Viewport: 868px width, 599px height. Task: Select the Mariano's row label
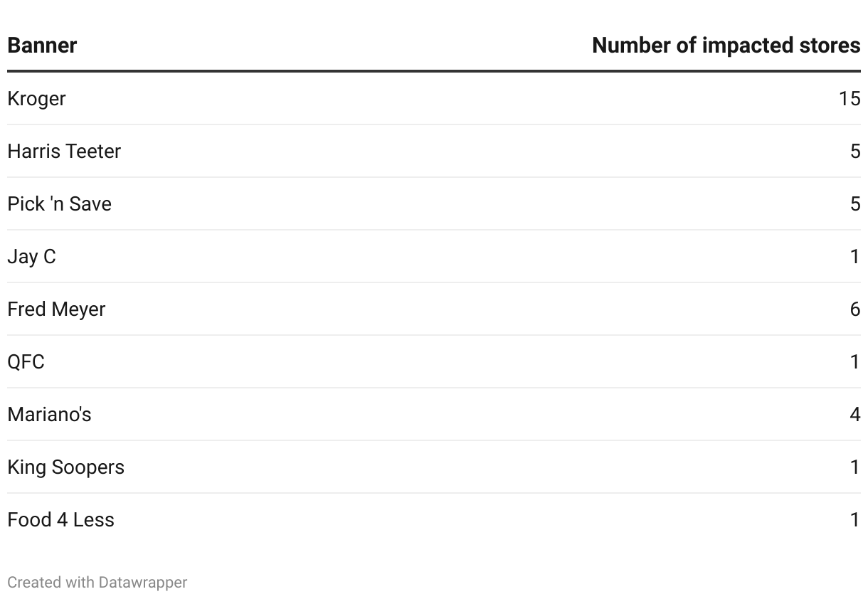[x=49, y=414]
